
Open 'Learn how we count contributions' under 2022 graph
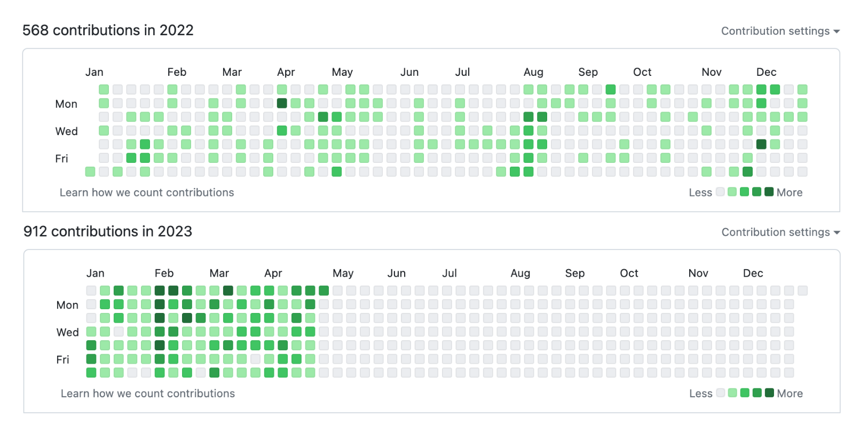pyautogui.click(x=147, y=192)
